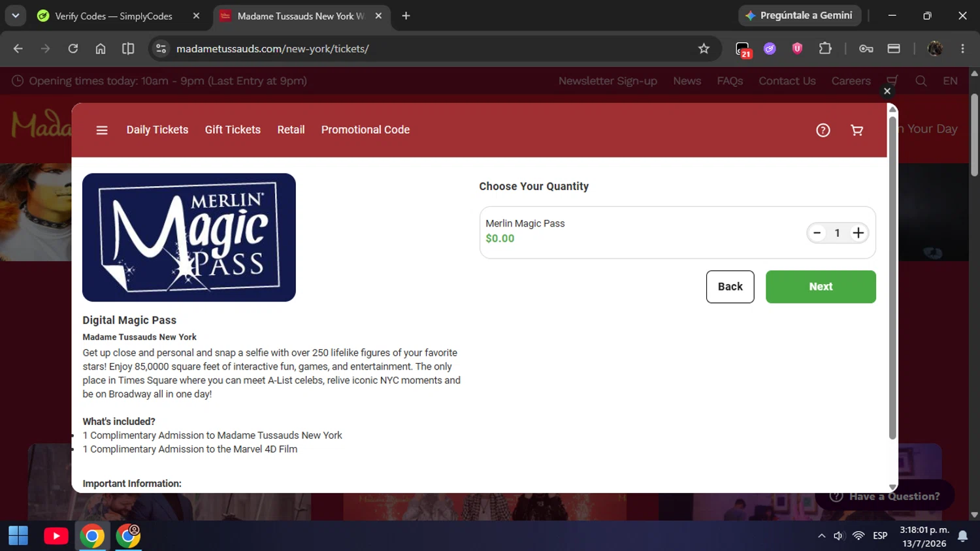Image resolution: width=980 pixels, height=551 pixels.
Task: Open the News link
Action: 687,81
